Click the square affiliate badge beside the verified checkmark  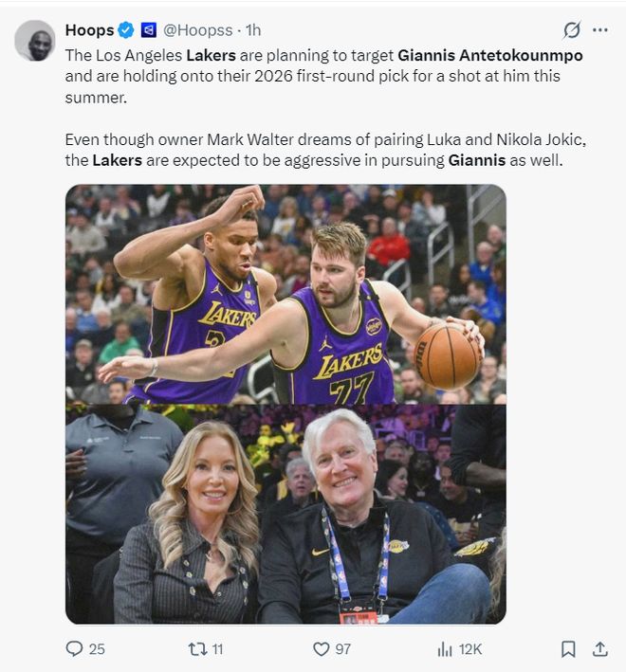[x=148, y=30]
